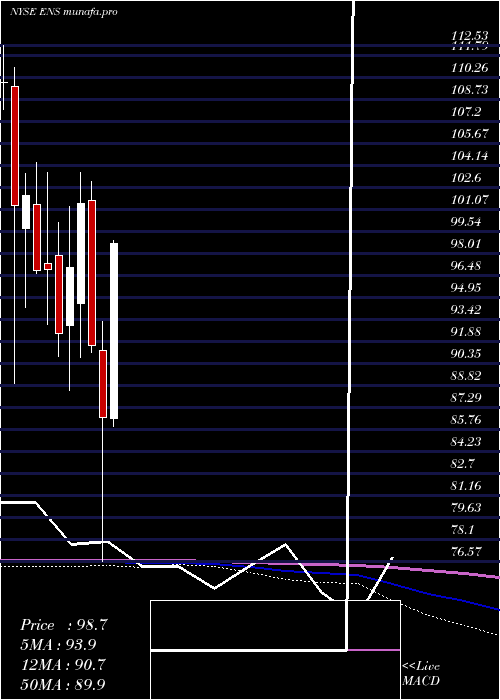Viewport: 500px width, 700px height.
Task: Click the 112.53 price axis label
Action: (x=470, y=35)
